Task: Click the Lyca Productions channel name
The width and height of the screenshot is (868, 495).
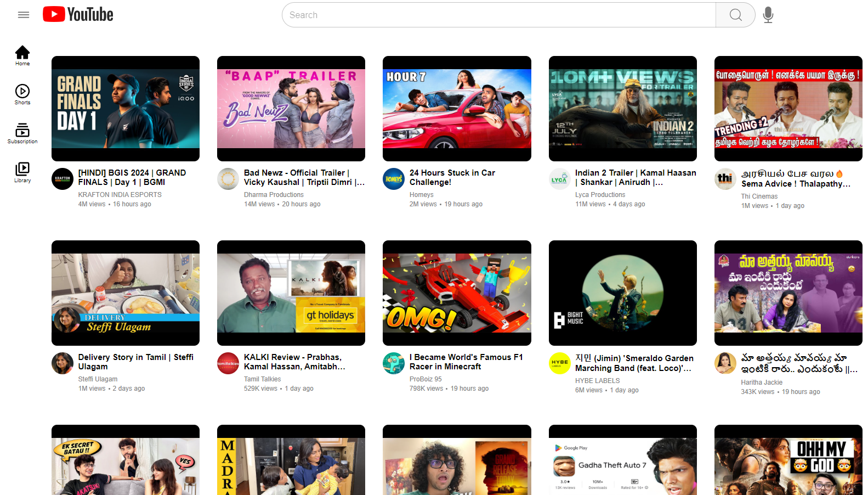Action: (x=600, y=195)
